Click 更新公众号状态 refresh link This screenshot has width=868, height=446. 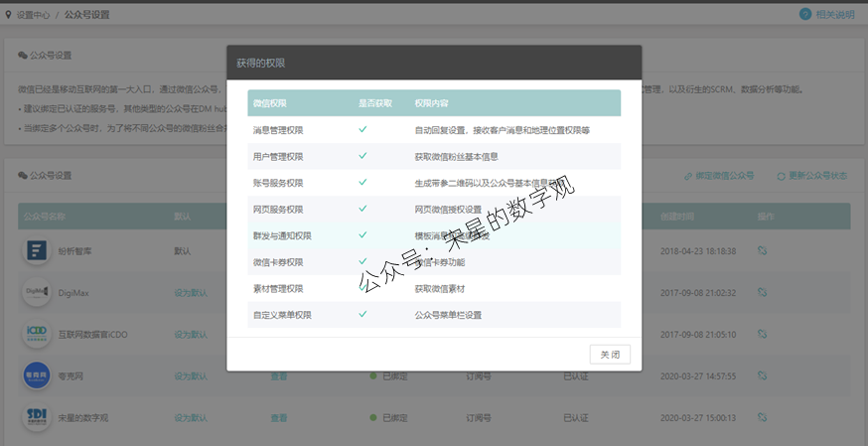[811, 176]
